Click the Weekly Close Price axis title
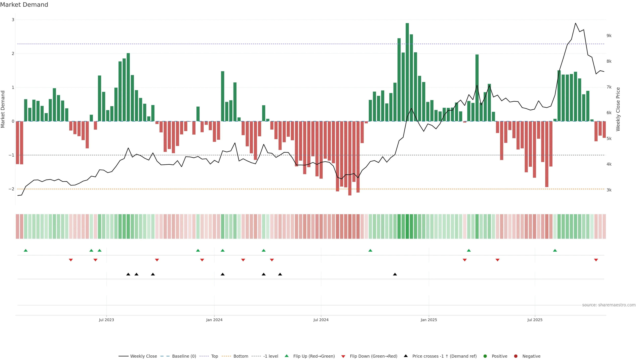 tap(618, 109)
